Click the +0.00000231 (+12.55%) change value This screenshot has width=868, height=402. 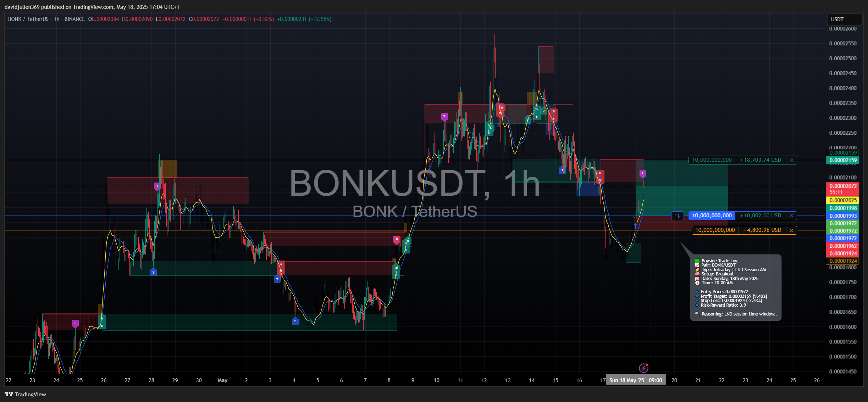pos(304,19)
